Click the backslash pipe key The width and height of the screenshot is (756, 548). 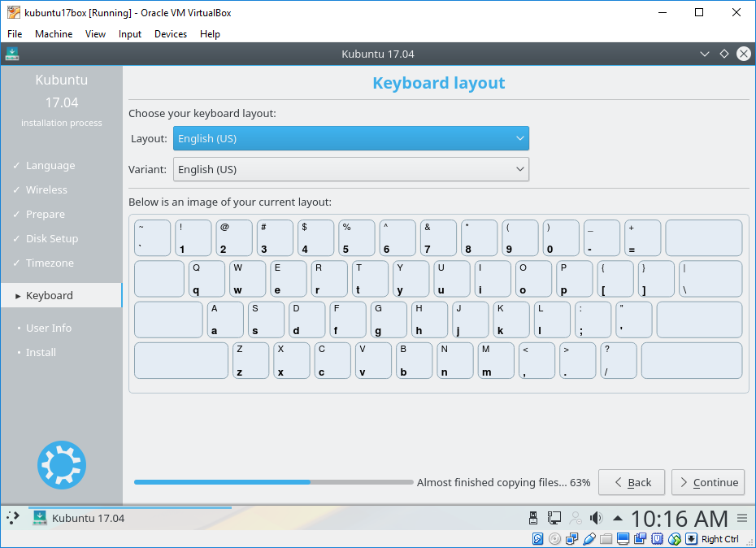coord(710,279)
